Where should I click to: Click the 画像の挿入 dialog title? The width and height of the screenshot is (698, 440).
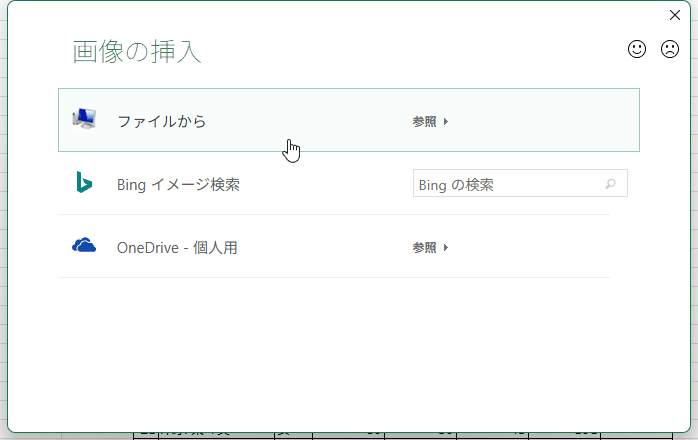point(137,52)
